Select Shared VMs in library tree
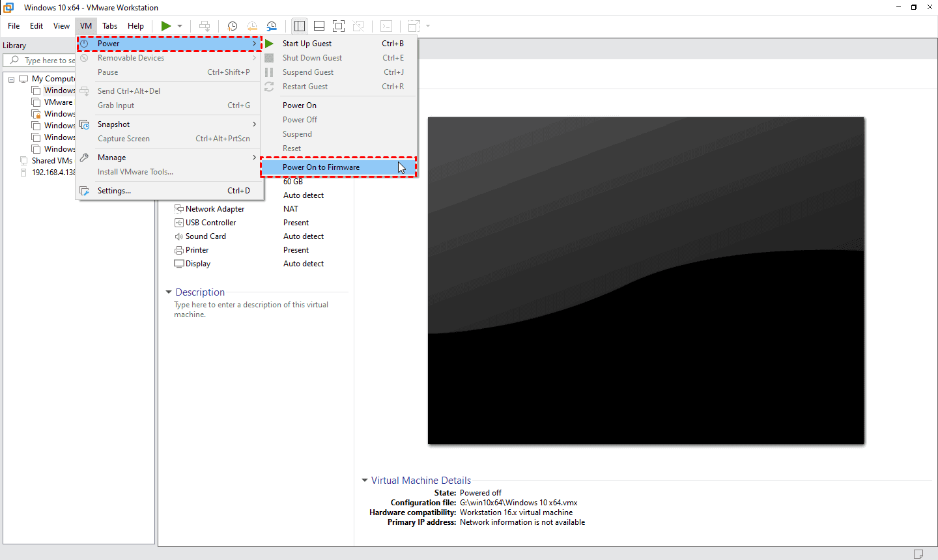 coord(52,161)
